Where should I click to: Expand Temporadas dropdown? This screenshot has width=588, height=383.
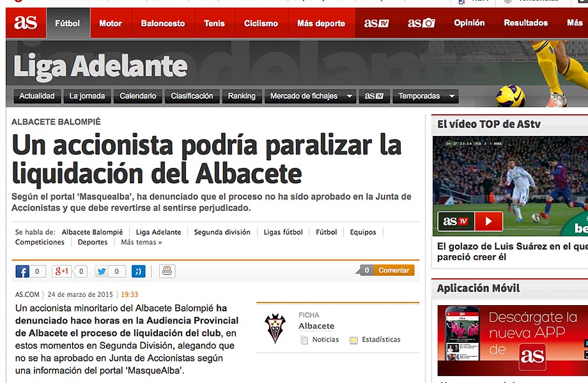426,96
